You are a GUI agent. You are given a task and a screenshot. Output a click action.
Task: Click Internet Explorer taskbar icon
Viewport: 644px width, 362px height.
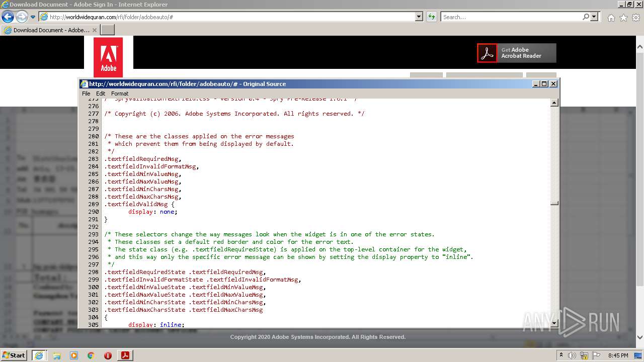point(39,355)
